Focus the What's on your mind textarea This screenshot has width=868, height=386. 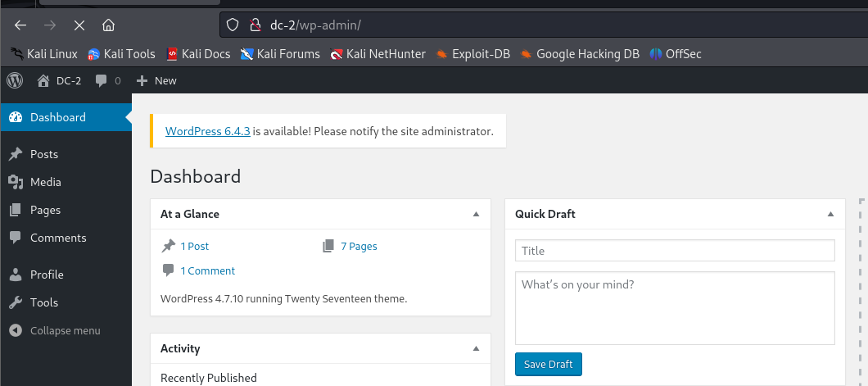[x=675, y=308]
